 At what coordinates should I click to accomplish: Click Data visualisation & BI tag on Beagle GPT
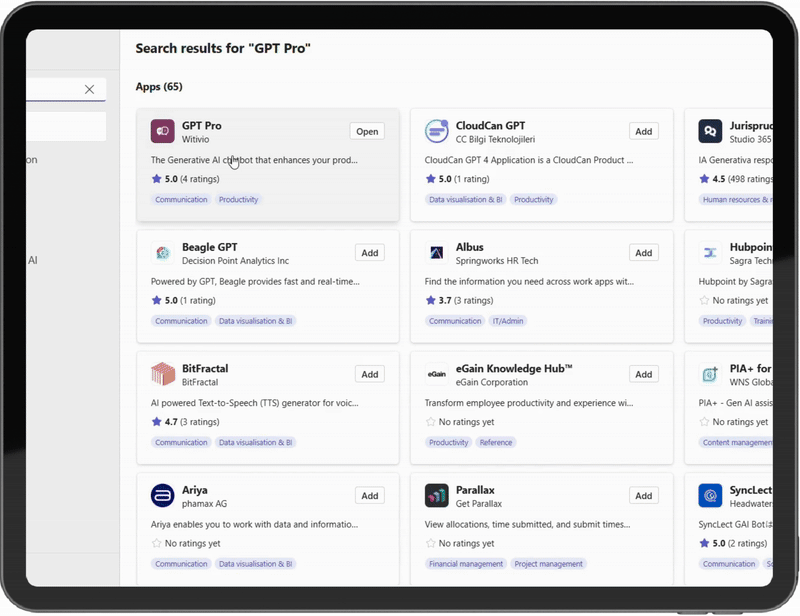(256, 321)
